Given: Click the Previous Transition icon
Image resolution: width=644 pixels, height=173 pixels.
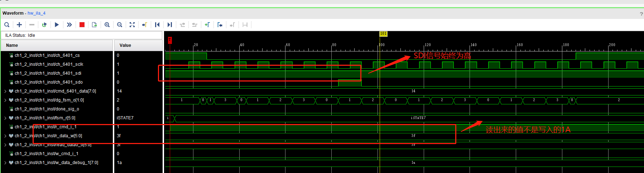Looking at the screenshot, I should 182,25.
